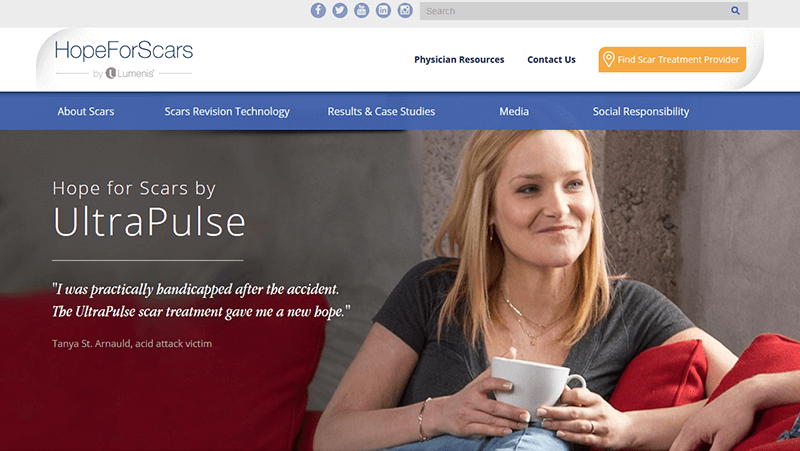Select the Media menu item

[514, 111]
